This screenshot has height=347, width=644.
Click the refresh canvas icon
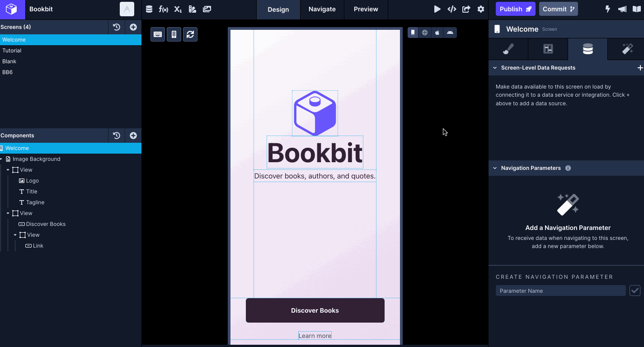tap(190, 34)
